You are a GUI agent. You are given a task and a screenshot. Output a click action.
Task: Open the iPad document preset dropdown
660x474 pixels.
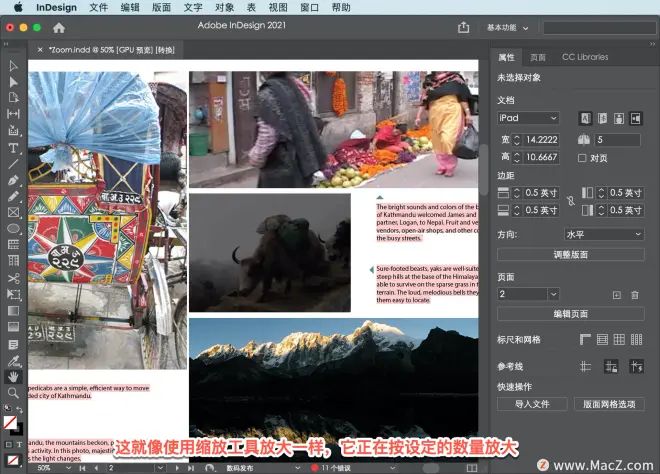(528, 118)
